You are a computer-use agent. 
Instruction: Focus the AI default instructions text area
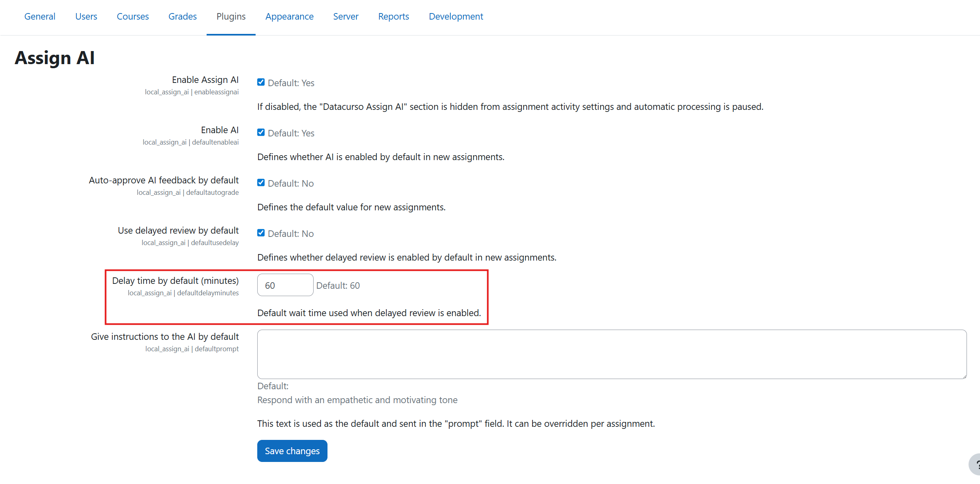tap(612, 354)
